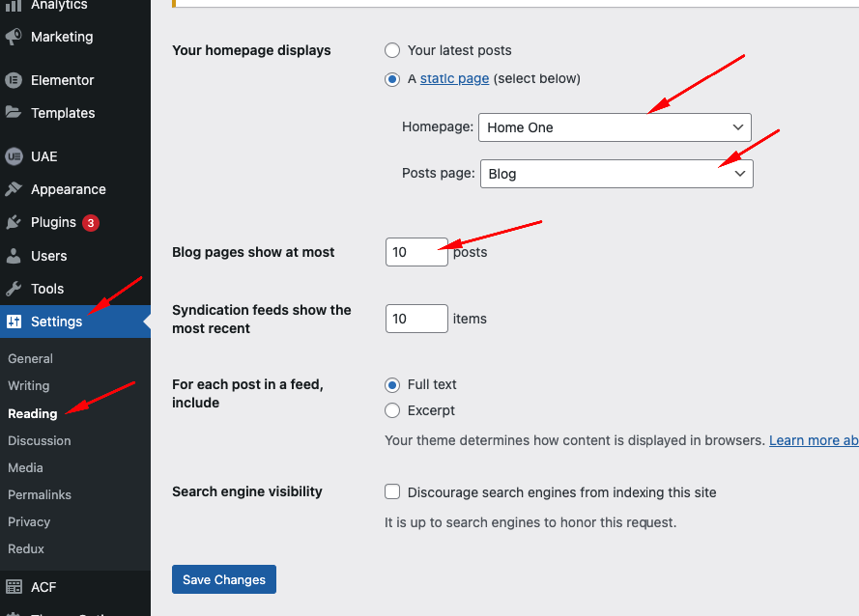This screenshot has height=616, width=859.
Task: Select the Full text radio option
Action: (x=392, y=384)
